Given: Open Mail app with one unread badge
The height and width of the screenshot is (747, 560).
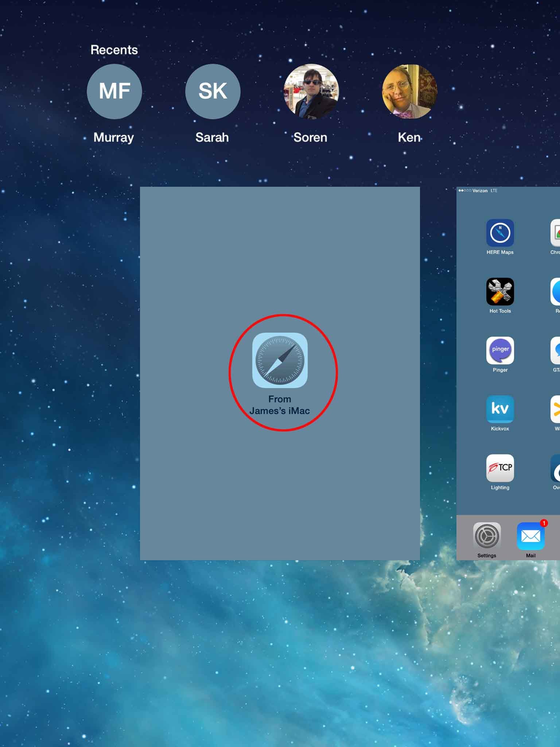Looking at the screenshot, I should point(531,536).
